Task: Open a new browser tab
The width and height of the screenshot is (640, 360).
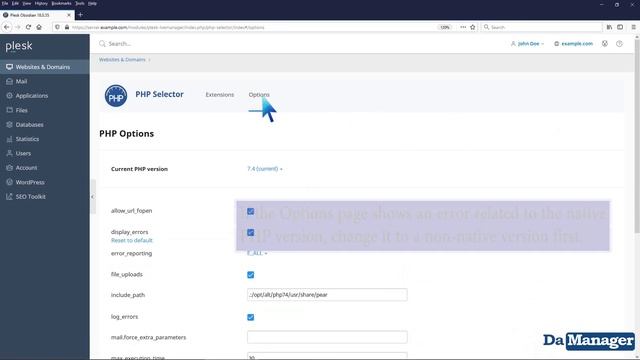Action: point(80,15)
